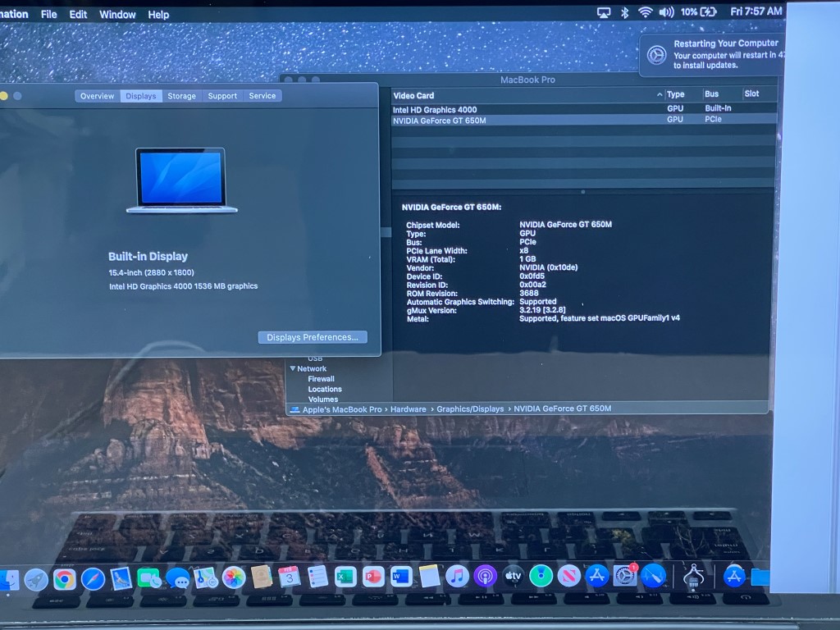Click the 1 GB VRAM value
The width and height of the screenshot is (840, 630).
pyautogui.click(x=527, y=258)
